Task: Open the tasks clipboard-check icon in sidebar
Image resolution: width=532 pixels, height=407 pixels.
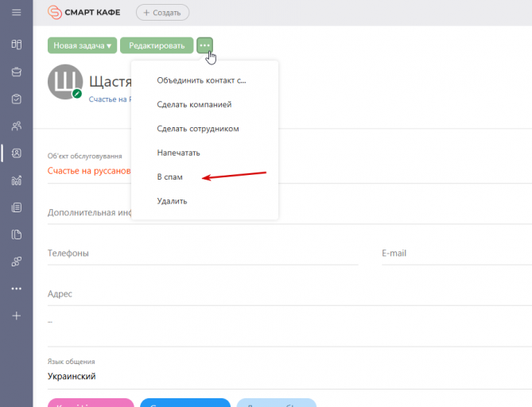Action: (x=16, y=99)
